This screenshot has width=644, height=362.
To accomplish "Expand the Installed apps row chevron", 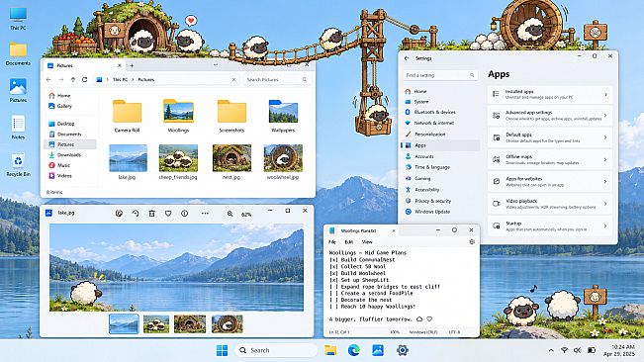I will (x=605, y=95).
